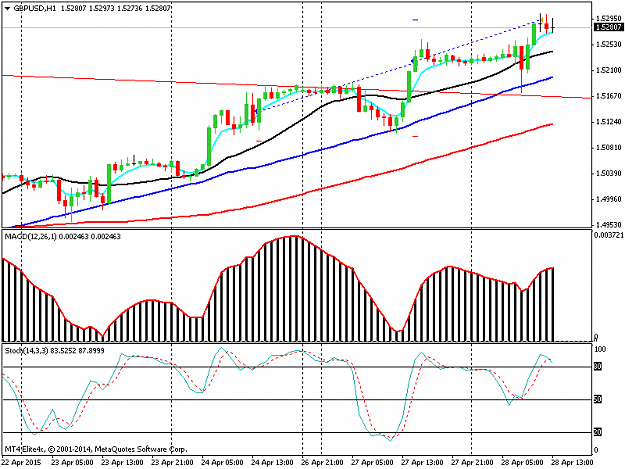Click the Stoch(14,3,3) indicator label
This screenshot has height=469, width=625.
pyautogui.click(x=26, y=351)
